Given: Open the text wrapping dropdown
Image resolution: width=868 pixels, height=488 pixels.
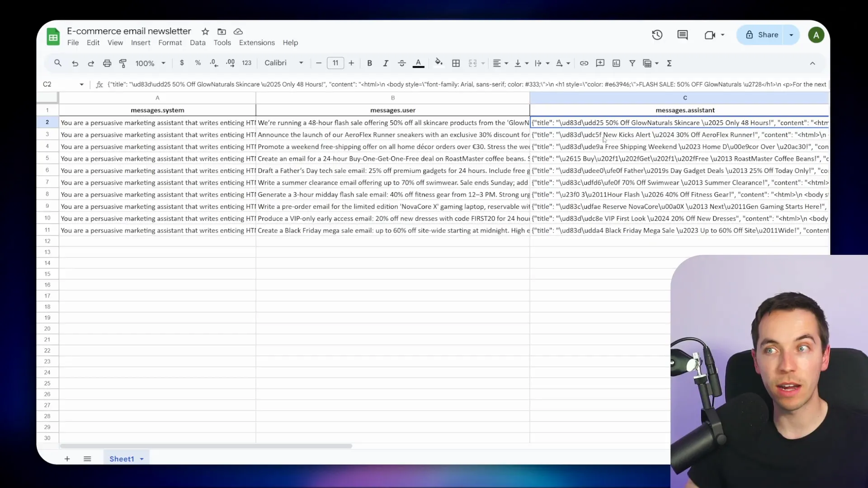Looking at the screenshot, I should click(x=542, y=63).
